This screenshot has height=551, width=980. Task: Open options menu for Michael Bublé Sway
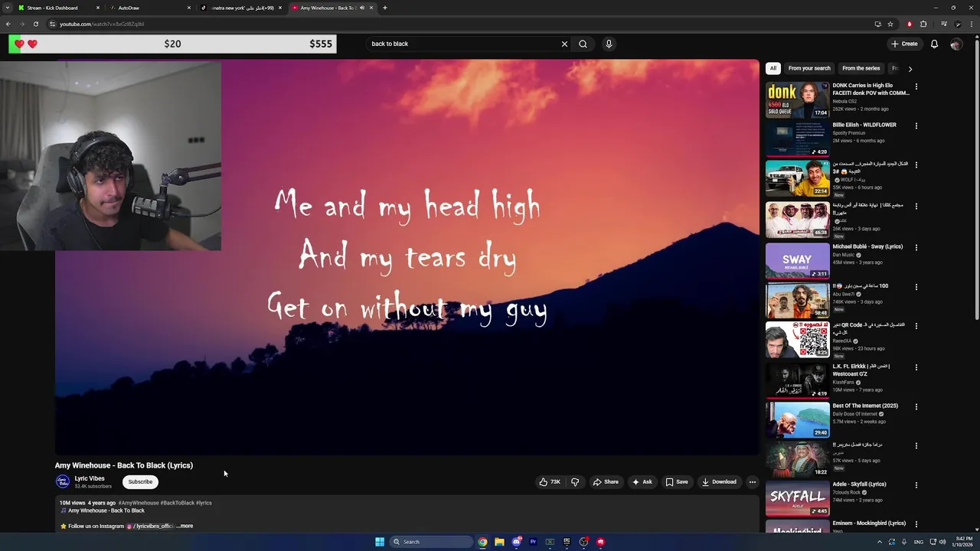coord(916,247)
